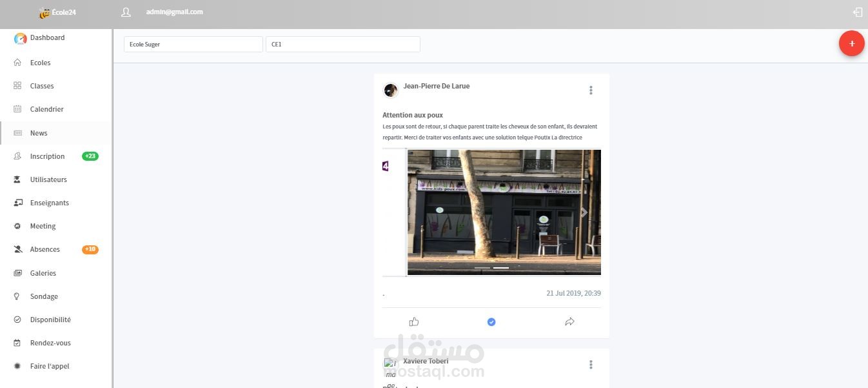Image resolution: width=868 pixels, height=388 pixels.
Task: Open options menu on Jean-Pierre De Larue post
Action: (591, 90)
